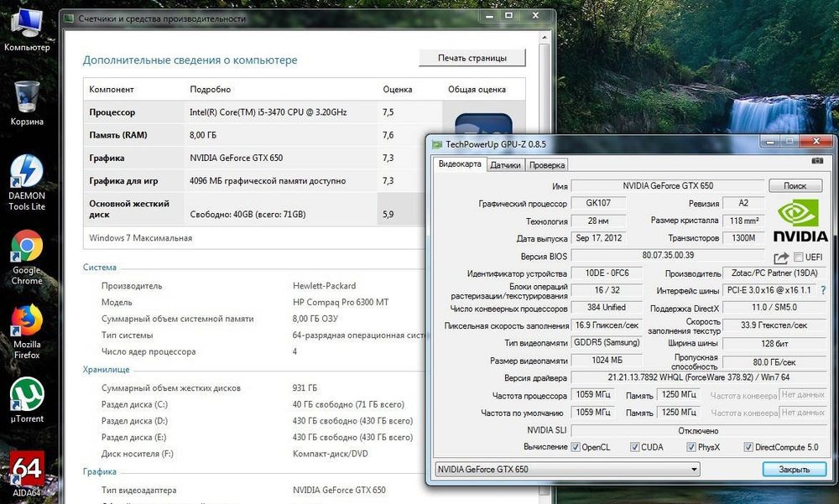Click the Хранилище section heading
This screenshot has width=839, height=504.
(x=106, y=369)
